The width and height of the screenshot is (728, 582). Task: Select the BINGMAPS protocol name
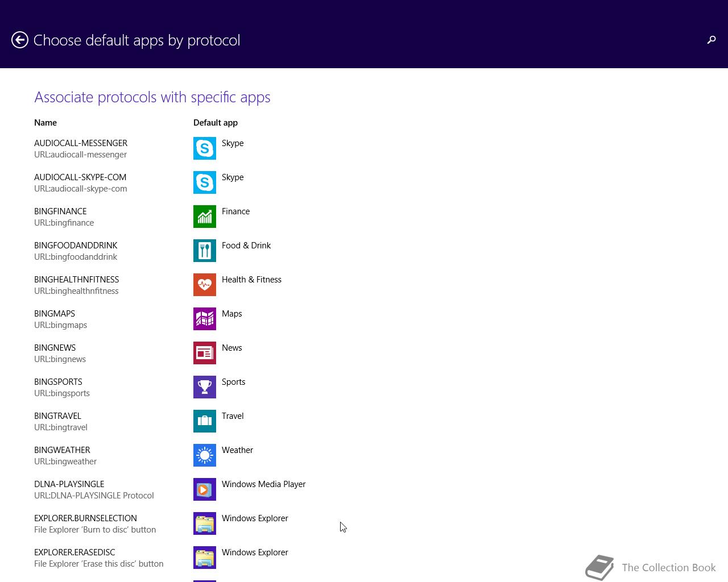(x=55, y=314)
